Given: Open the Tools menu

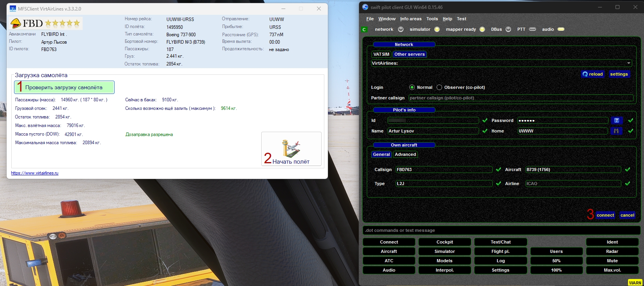Looking at the screenshot, I should tap(432, 19).
